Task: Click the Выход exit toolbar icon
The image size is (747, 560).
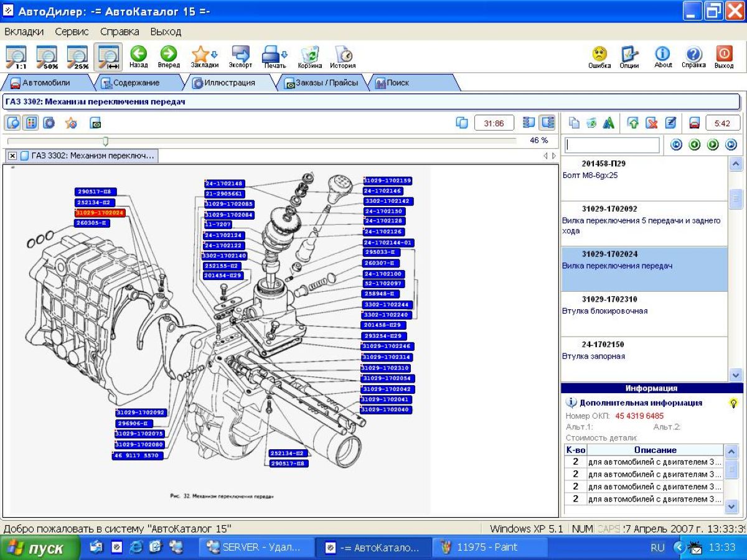Action: coord(724,57)
